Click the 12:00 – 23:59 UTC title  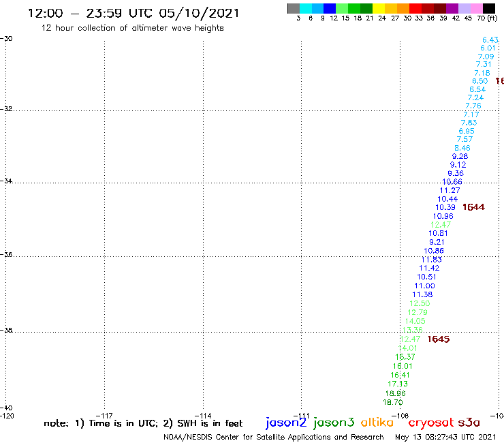[133, 13]
